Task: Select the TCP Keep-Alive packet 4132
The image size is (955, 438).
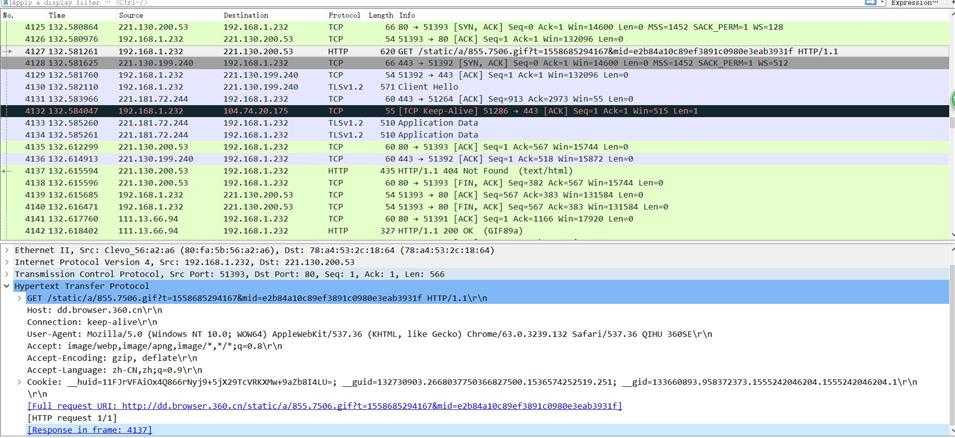Action: (x=475, y=111)
